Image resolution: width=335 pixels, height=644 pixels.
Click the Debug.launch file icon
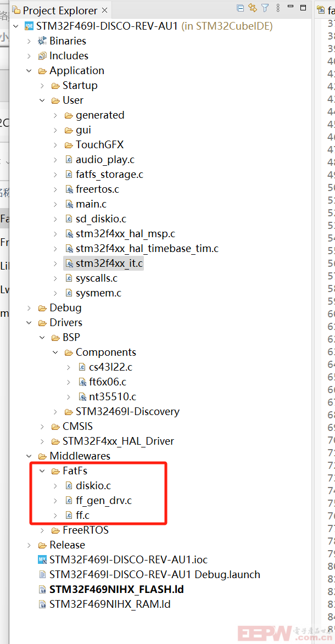pos(42,574)
